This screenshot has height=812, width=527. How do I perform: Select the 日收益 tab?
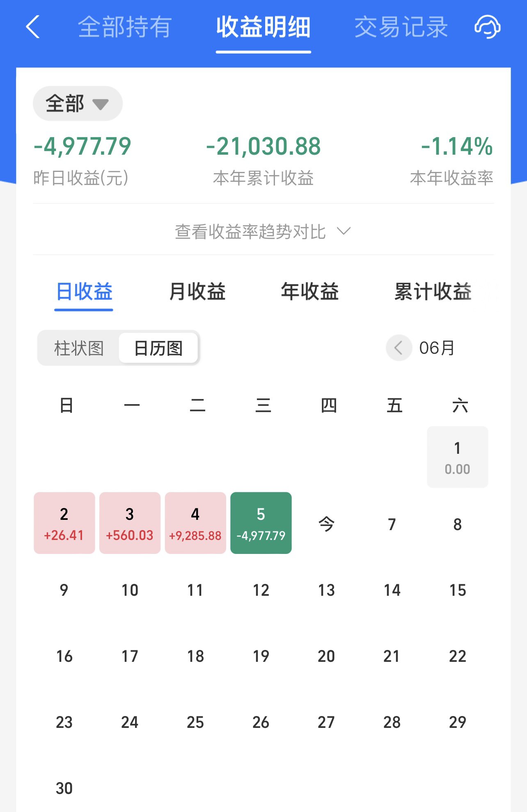click(84, 292)
